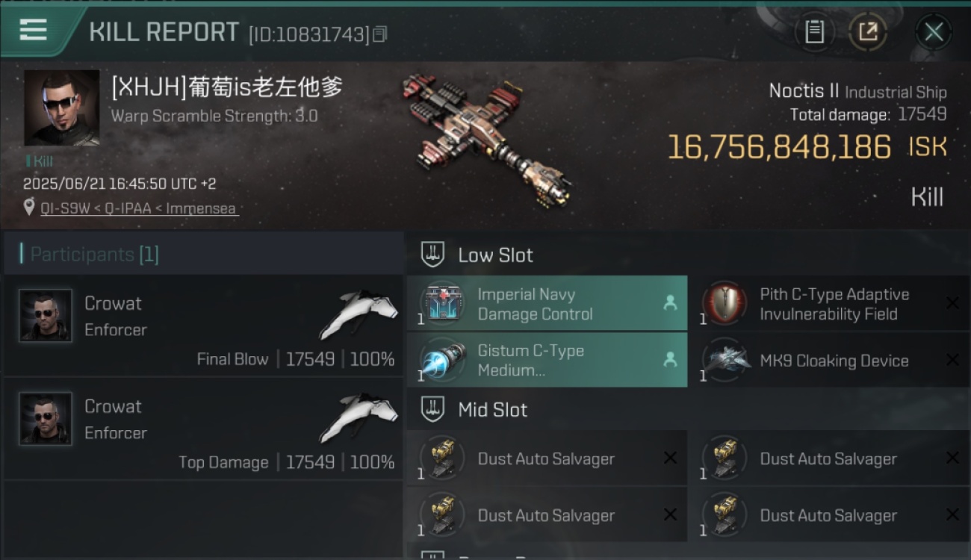The width and height of the screenshot is (971, 560).
Task: Share the kill report externally
Action: (867, 32)
